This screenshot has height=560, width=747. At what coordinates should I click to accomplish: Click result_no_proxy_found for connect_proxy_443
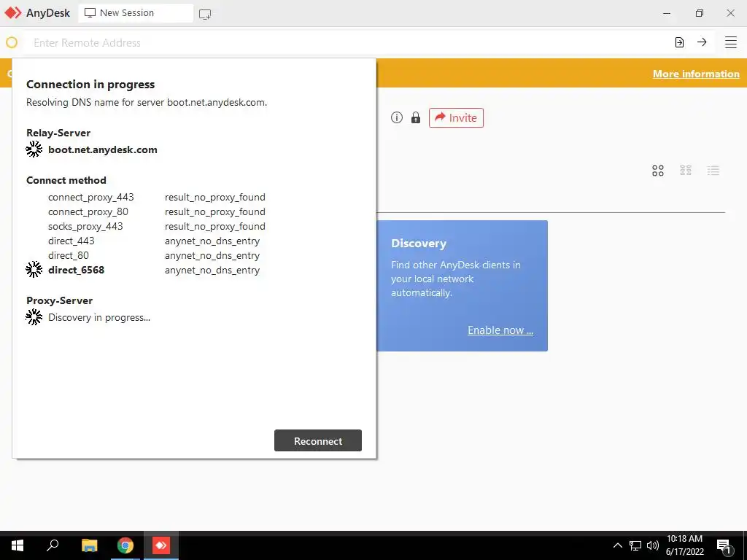pos(215,197)
